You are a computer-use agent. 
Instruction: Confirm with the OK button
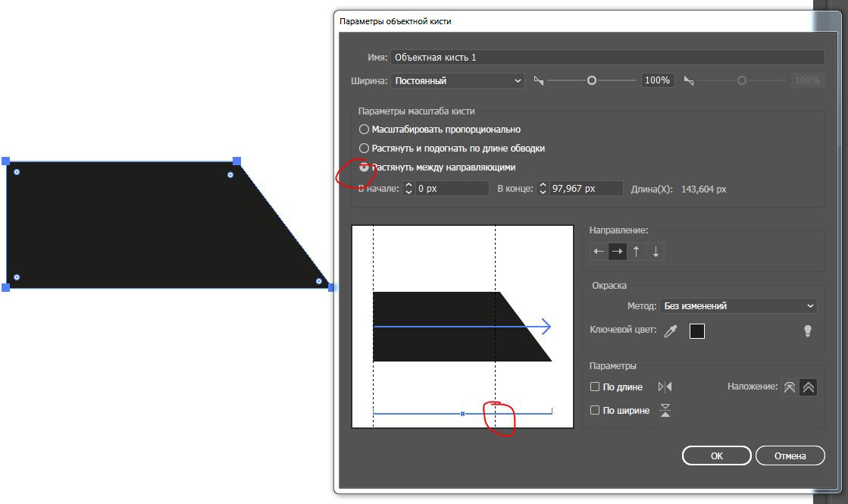(717, 455)
